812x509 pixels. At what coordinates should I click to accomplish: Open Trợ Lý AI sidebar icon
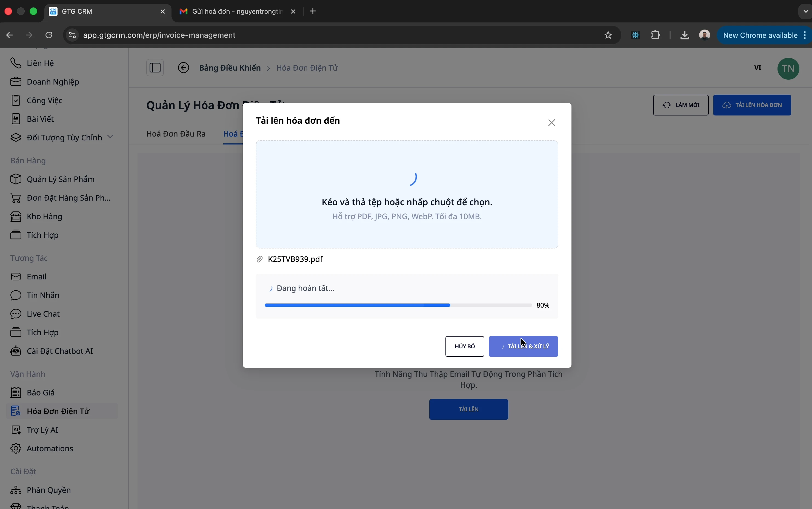tap(16, 430)
